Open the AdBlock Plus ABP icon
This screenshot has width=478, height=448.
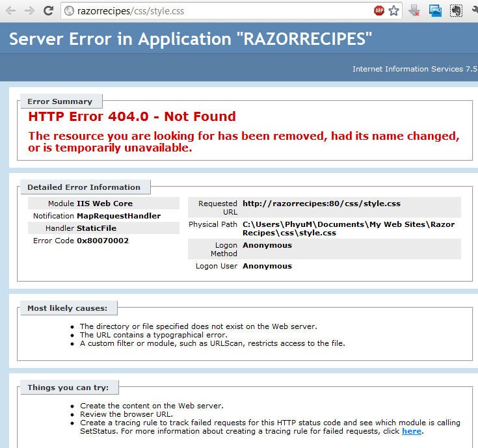click(379, 11)
